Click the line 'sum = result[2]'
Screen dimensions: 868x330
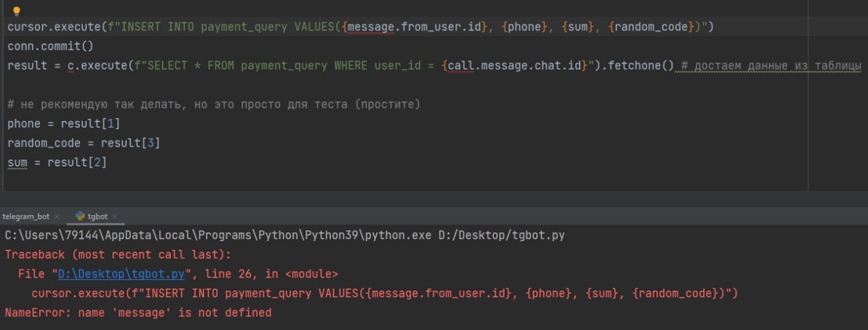[x=57, y=163]
